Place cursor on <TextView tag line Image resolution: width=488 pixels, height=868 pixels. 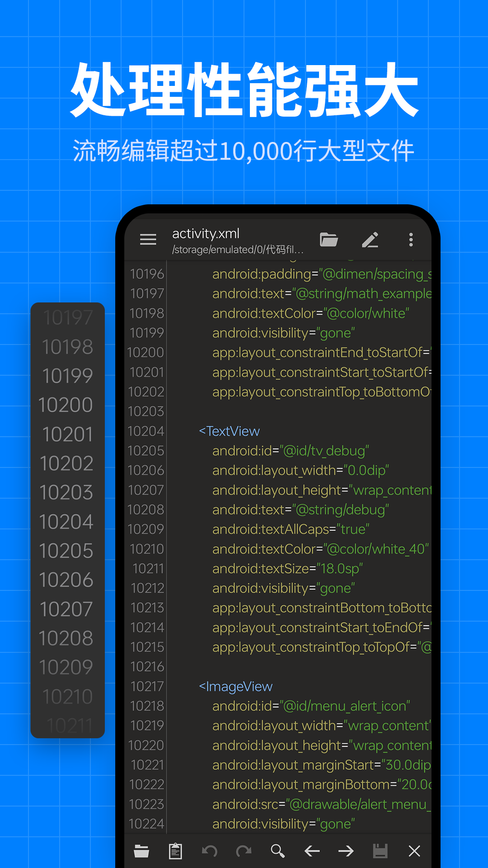click(x=230, y=431)
